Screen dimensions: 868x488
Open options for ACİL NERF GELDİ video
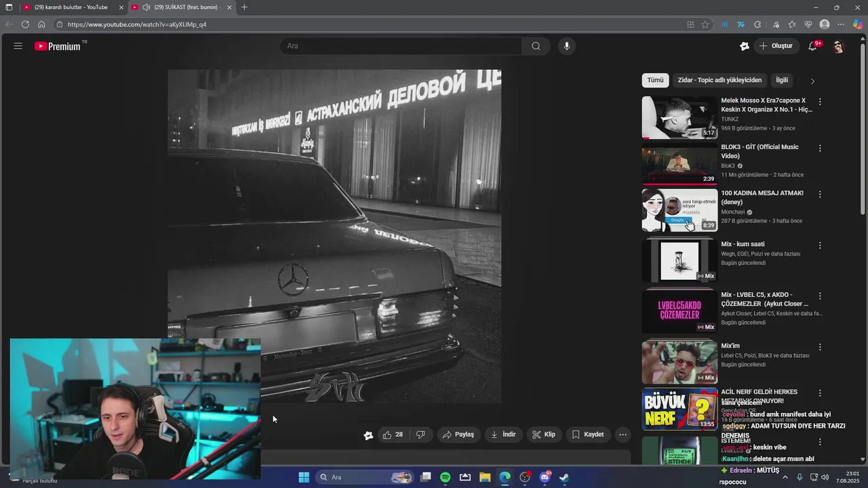tap(820, 393)
